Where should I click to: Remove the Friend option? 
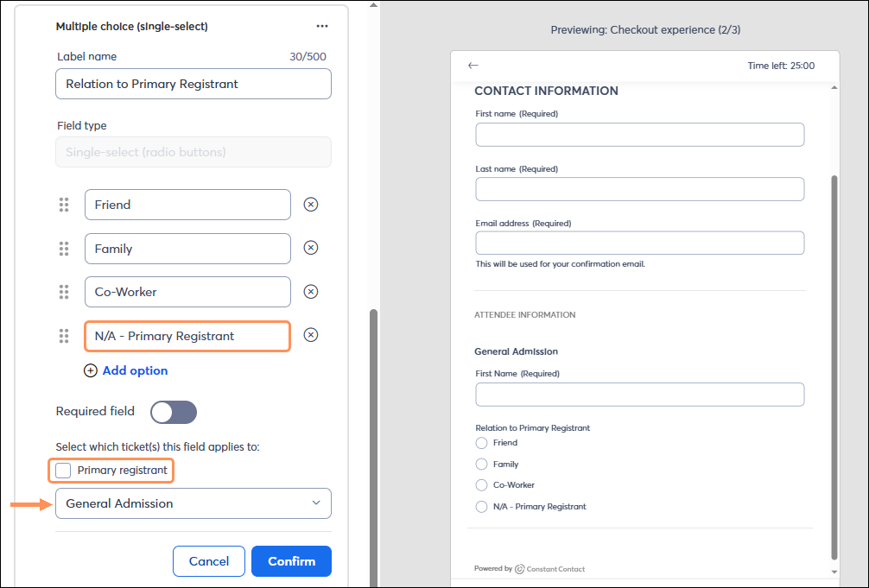point(311,205)
